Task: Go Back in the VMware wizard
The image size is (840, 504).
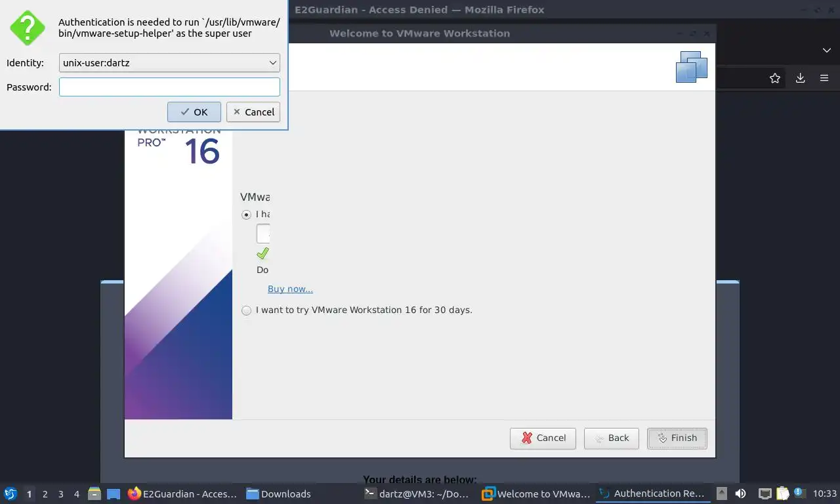Action: 611,438
